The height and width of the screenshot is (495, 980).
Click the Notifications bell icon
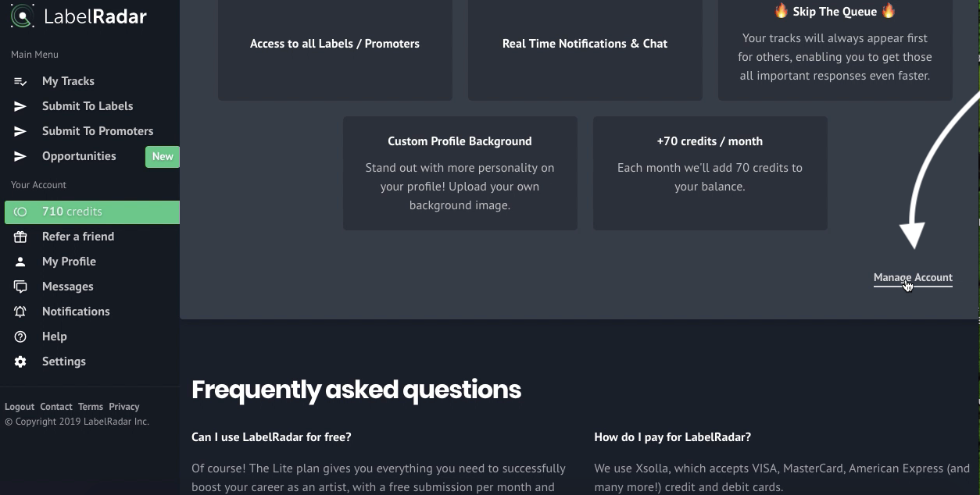click(x=20, y=312)
